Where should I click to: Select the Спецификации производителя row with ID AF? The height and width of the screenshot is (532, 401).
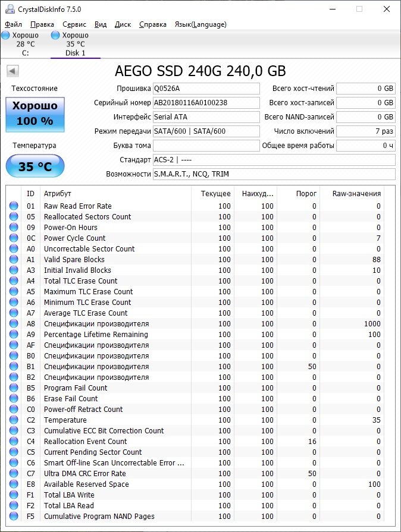click(x=195, y=345)
